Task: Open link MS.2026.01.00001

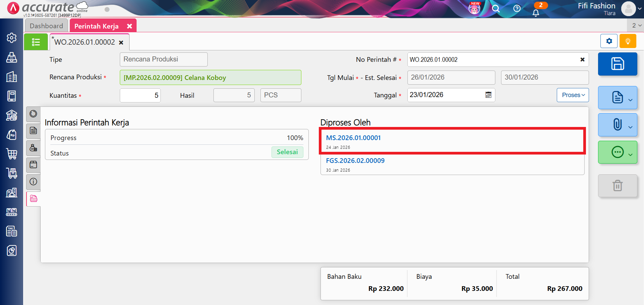Action: click(x=353, y=138)
